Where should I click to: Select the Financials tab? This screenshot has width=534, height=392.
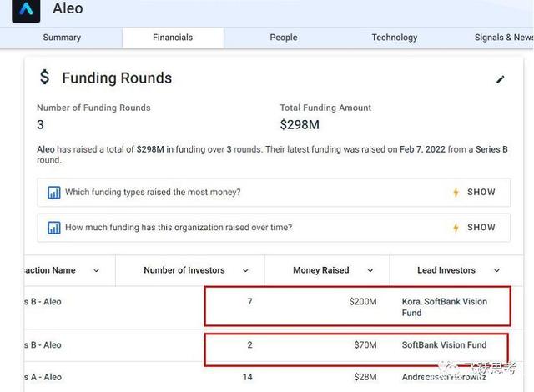click(173, 38)
